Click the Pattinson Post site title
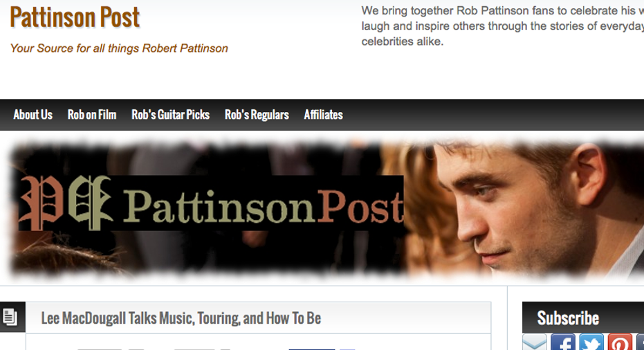The image size is (644, 350). 75,17
